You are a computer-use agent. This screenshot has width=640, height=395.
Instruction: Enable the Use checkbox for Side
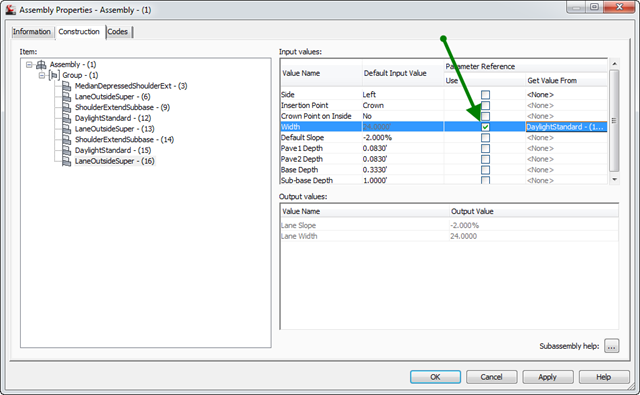click(485, 95)
